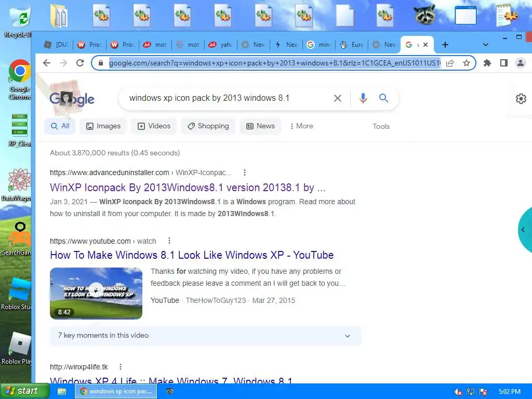Open the Windows XP 4 Life result link
Image resolution: width=532 pixels, height=399 pixels.
coord(171,381)
